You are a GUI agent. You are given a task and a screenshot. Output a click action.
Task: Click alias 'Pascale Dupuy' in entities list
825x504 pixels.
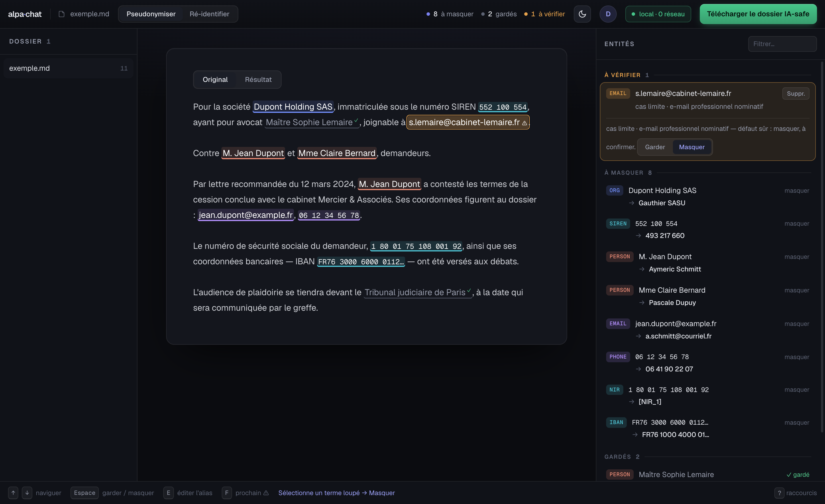tap(672, 302)
